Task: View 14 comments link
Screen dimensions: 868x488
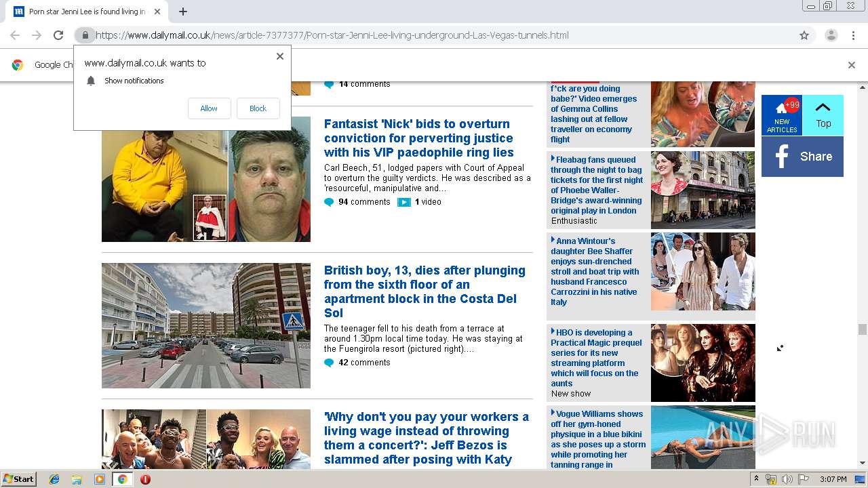Action: coord(357,84)
